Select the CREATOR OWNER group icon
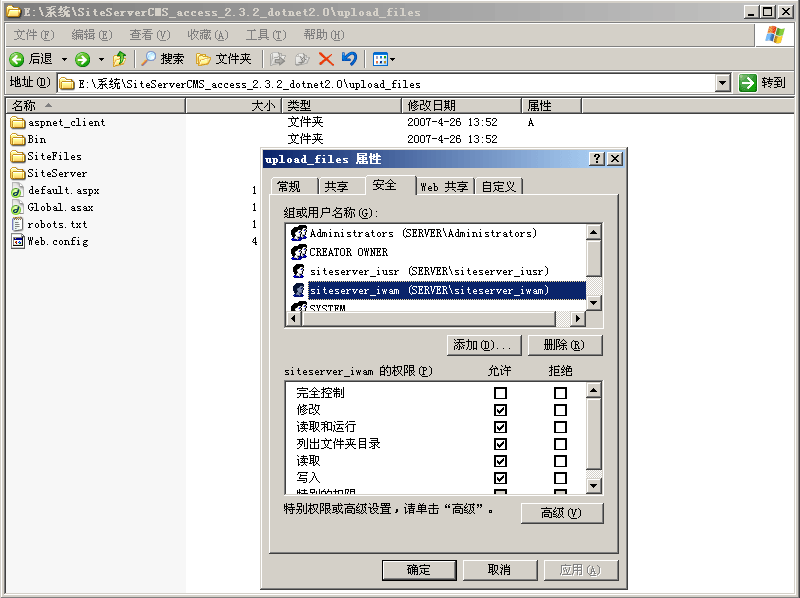 [x=298, y=252]
